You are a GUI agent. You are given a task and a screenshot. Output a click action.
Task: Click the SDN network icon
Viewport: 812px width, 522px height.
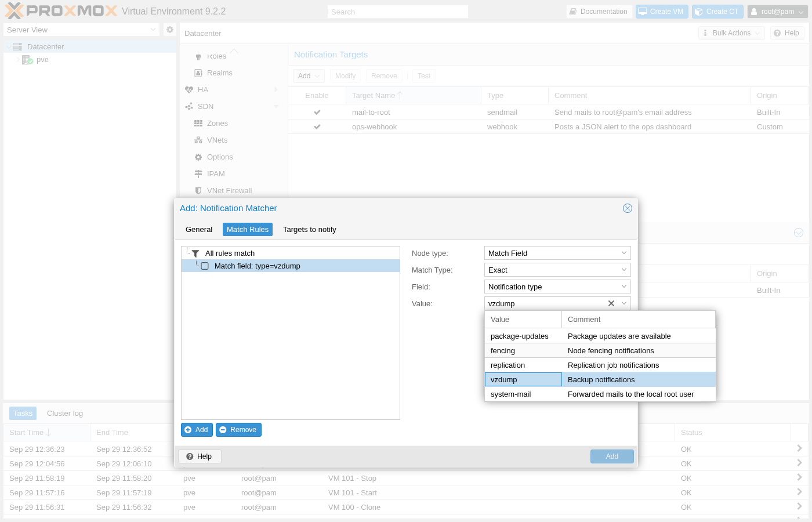point(189,107)
